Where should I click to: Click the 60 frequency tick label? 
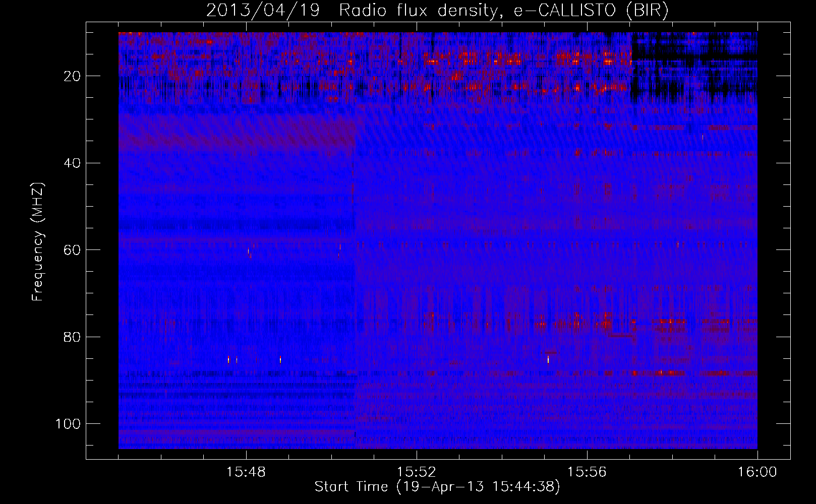point(73,250)
